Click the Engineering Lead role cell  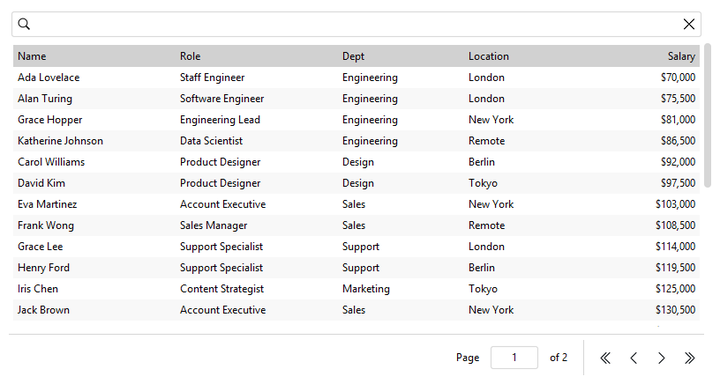click(256, 119)
